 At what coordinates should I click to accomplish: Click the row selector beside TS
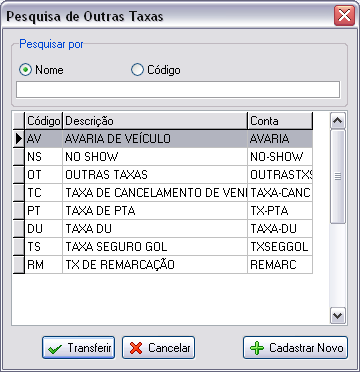pyautogui.click(x=19, y=247)
